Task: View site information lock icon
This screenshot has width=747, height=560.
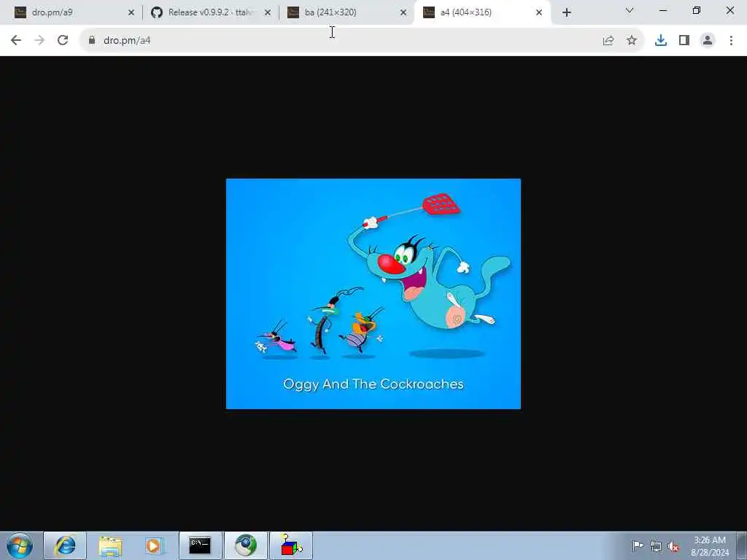Action: click(91, 41)
